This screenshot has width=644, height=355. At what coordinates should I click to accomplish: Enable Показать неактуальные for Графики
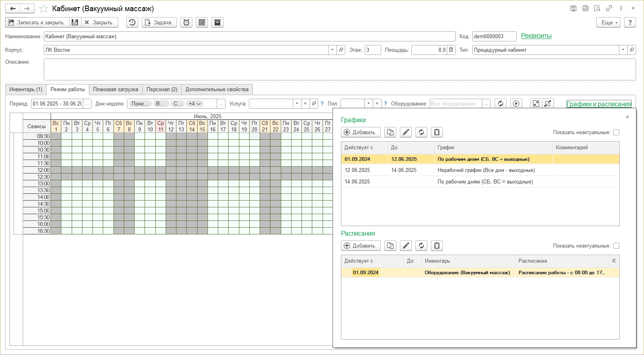pos(616,133)
